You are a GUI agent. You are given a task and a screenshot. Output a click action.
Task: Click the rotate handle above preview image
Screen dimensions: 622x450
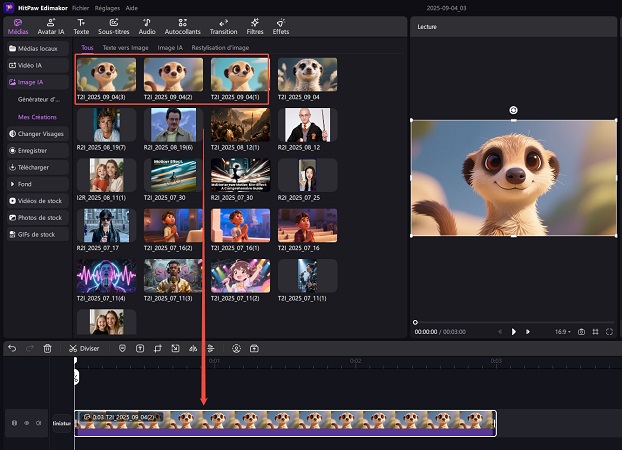click(513, 110)
